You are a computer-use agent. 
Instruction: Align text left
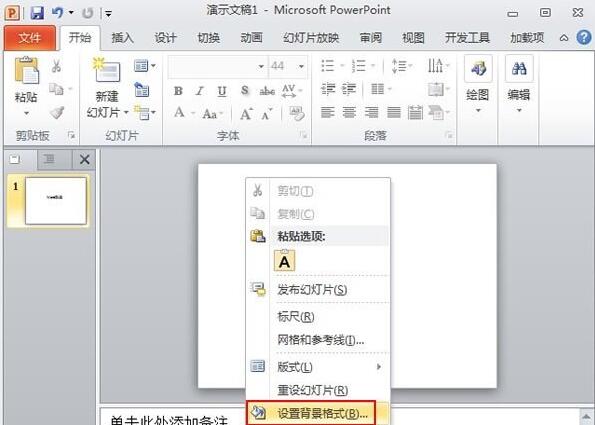click(x=328, y=112)
